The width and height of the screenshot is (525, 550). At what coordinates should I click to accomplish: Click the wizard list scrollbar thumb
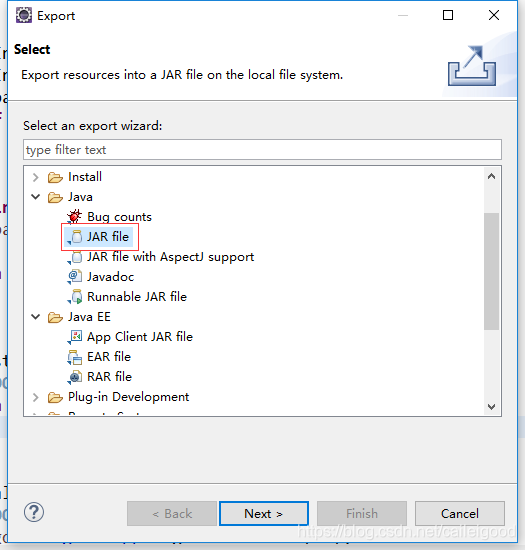(491, 271)
